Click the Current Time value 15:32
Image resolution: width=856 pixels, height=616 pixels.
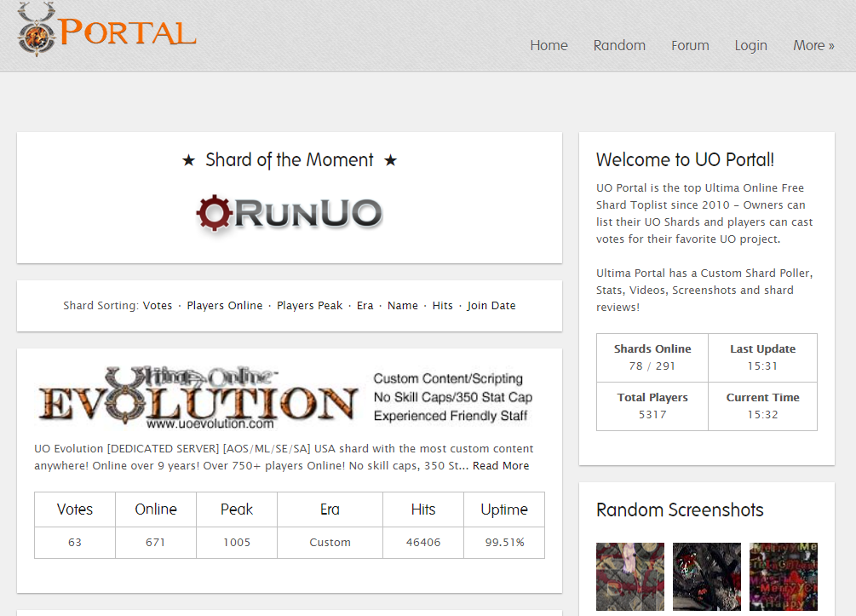coord(762,414)
